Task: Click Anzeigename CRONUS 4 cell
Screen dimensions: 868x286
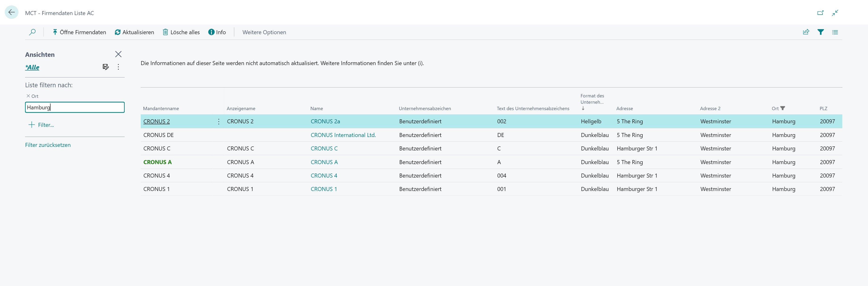Action: (x=240, y=176)
